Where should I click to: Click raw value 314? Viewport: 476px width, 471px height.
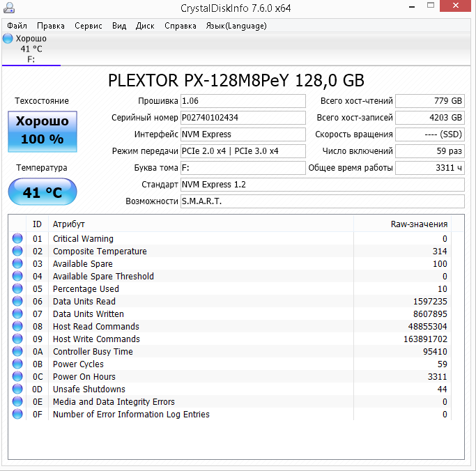click(440, 252)
